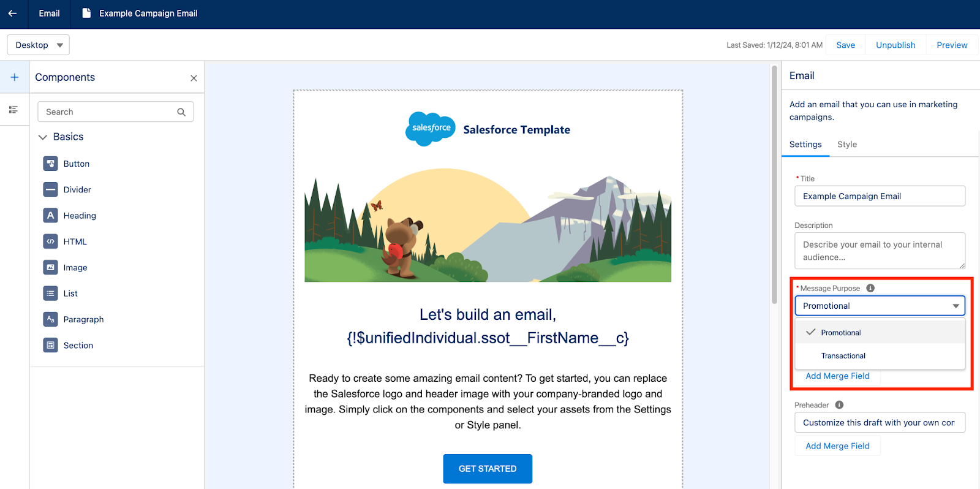980x489 pixels.
Task: Click the 'Last Saved' timestamp text
Action: coord(774,45)
